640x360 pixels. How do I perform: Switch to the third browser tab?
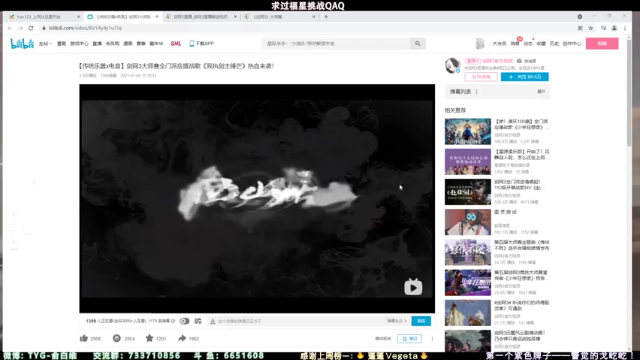pos(200,17)
